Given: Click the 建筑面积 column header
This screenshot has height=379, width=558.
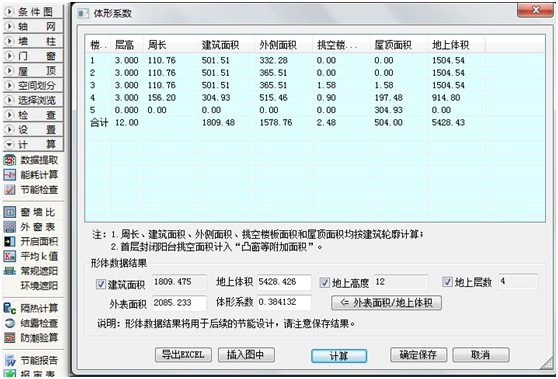Looking at the screenshot, I should pos(226,45).
